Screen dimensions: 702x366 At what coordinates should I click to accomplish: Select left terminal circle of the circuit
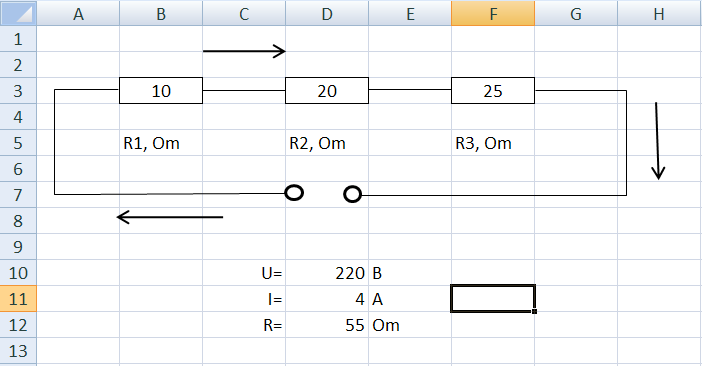(x=294, y=193)
